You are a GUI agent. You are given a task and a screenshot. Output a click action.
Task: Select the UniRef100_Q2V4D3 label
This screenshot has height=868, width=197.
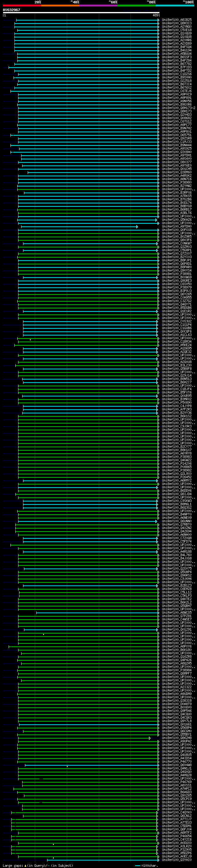pyautogui.click(x=176, y=115)
